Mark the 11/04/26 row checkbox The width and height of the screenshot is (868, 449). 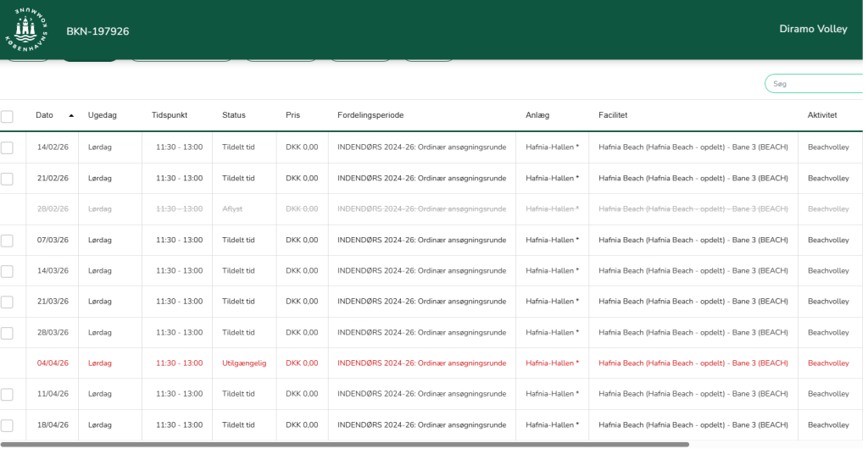coord(7,395)
